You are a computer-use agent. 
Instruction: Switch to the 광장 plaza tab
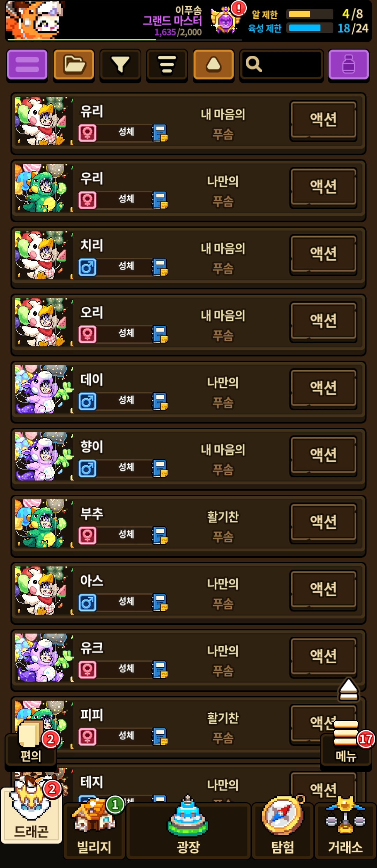188,829
